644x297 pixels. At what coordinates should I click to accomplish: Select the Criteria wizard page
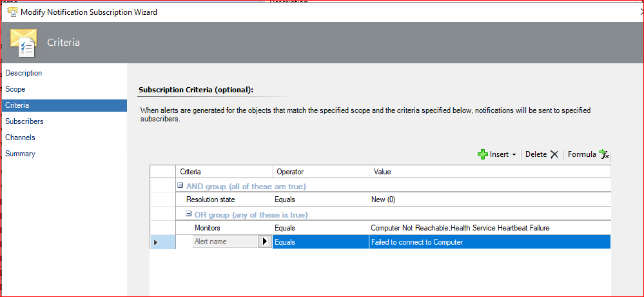tap(64, 105)
